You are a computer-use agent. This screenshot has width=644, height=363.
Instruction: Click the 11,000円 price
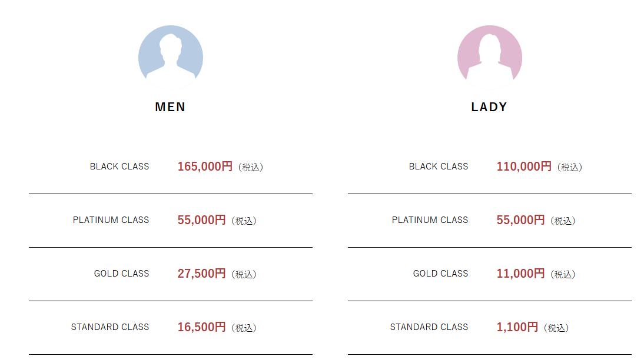coord(520,274)
